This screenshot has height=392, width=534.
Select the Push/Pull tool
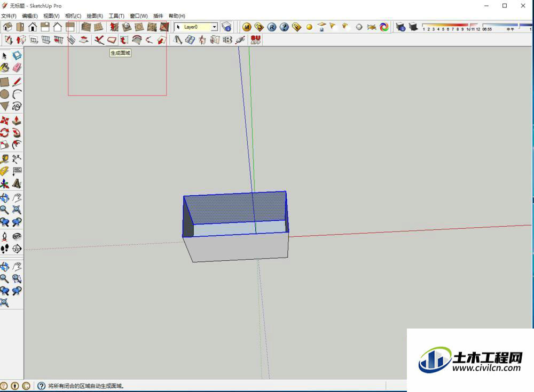(x=17, y=121)
